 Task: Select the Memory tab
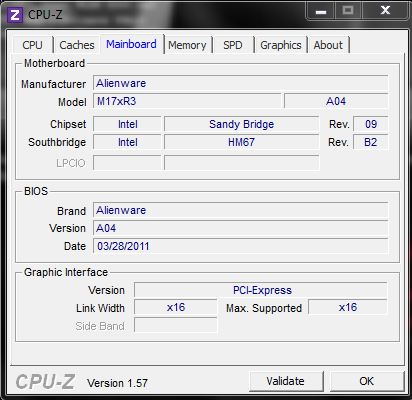click(187, 45)
